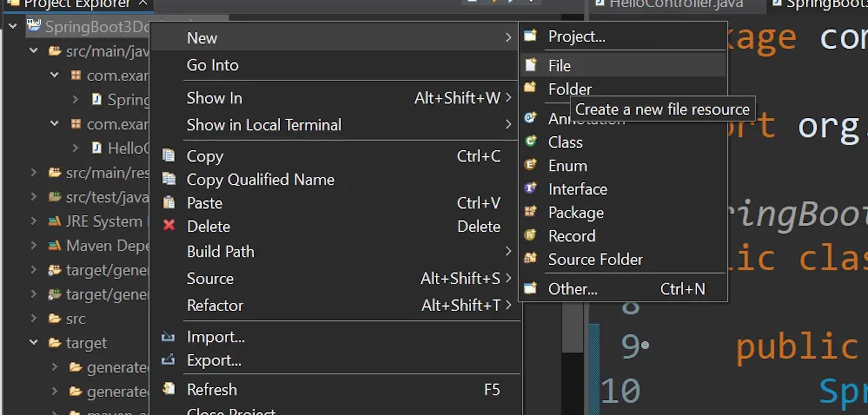Expand the Maven Dependencies node
This screenshot has width=868, height=415.
[33, 245]
